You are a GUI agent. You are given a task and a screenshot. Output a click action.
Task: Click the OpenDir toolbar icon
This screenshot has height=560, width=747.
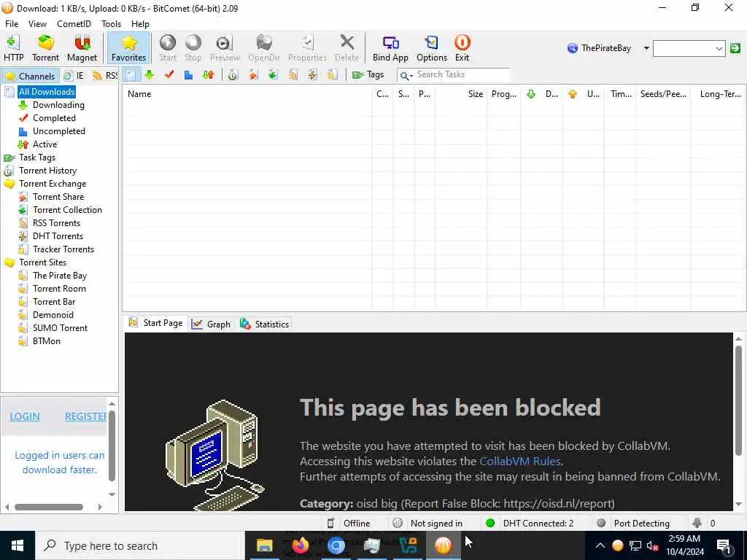pos(264,47)
